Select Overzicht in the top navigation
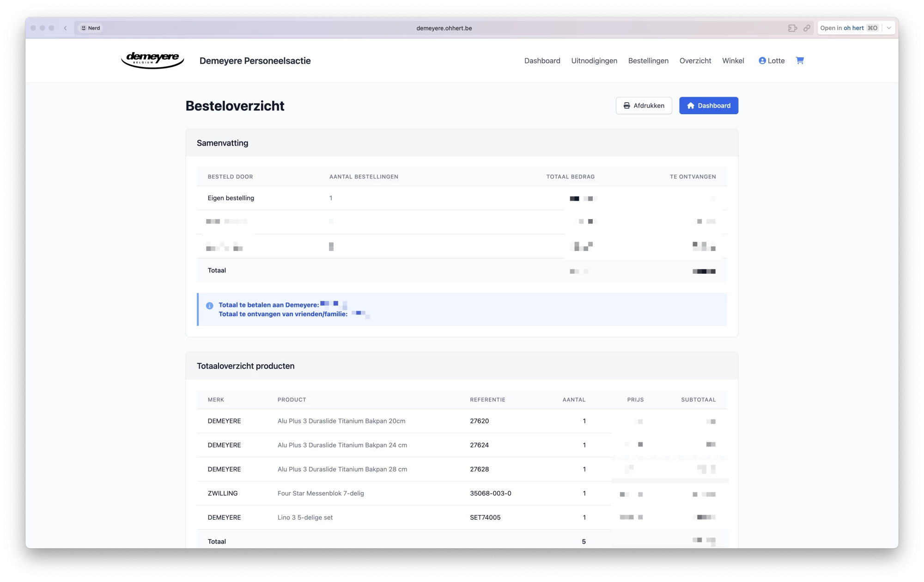This screenshot has height=582, width=924. (695, 61)
